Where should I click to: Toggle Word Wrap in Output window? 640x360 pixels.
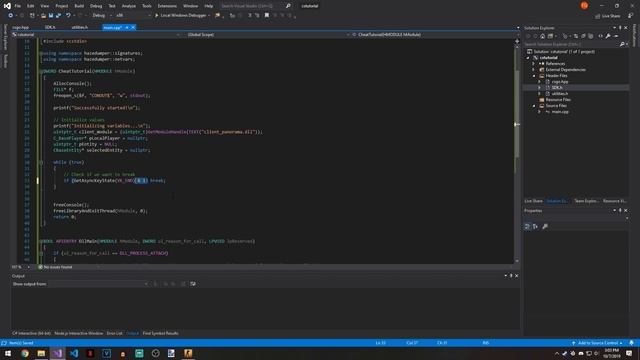pos(193,284)
